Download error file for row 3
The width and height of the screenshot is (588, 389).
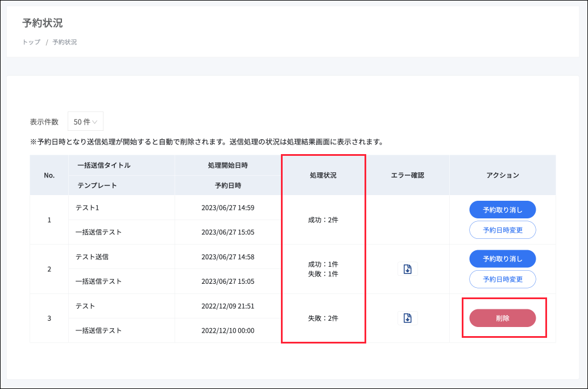407,318
